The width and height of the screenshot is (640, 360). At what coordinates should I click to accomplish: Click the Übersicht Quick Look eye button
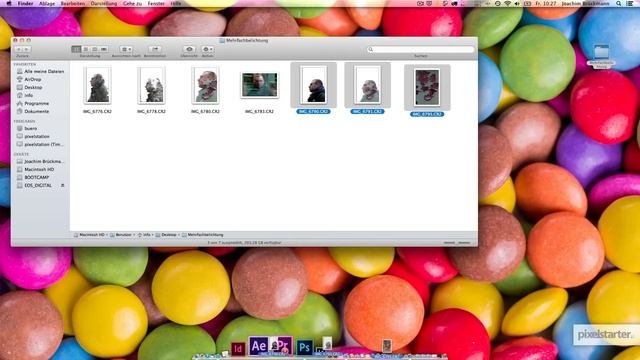(x=189, y=49)
